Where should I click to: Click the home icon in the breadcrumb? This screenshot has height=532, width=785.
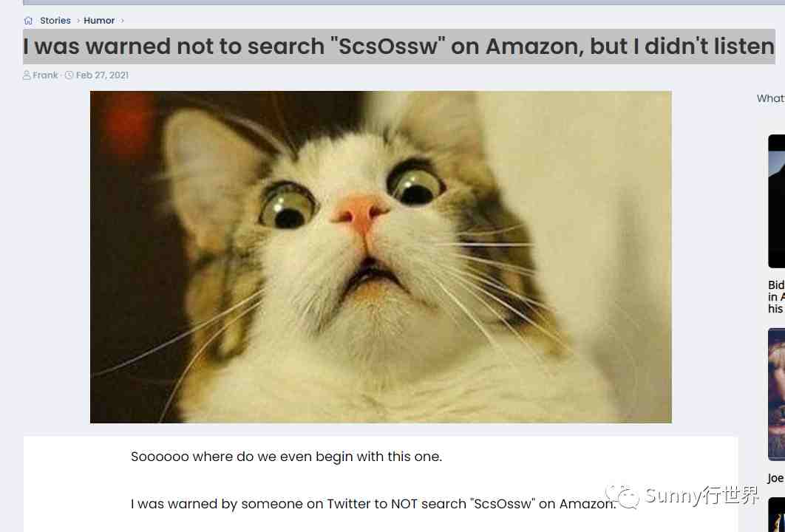click(29, 21)
